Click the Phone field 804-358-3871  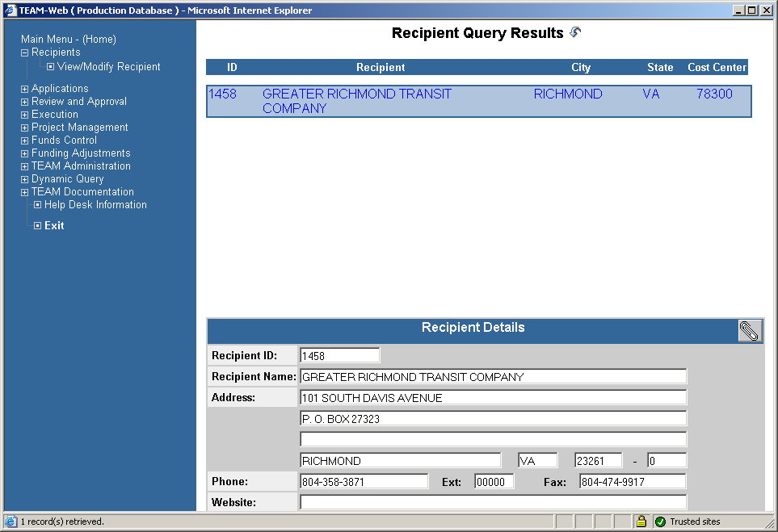[364, 481]
